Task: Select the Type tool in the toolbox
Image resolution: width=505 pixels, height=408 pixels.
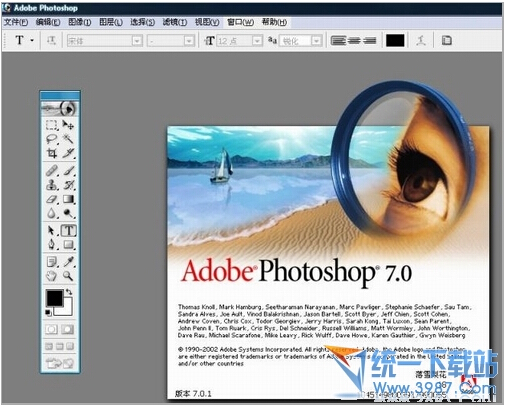Action: click(68, 230)
